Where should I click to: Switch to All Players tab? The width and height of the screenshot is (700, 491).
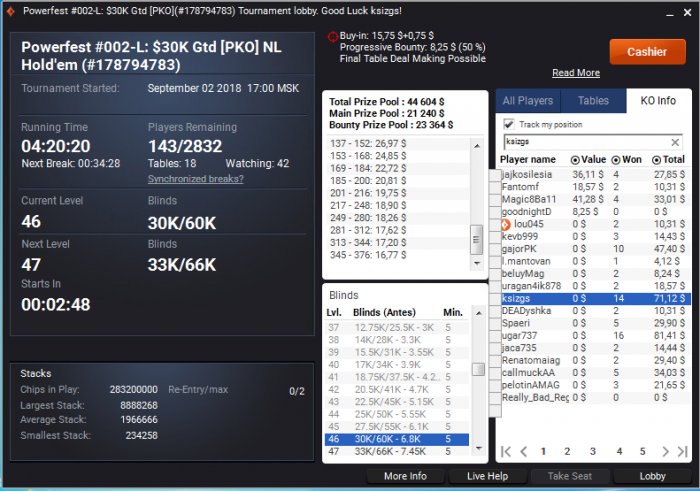[528, 101]
